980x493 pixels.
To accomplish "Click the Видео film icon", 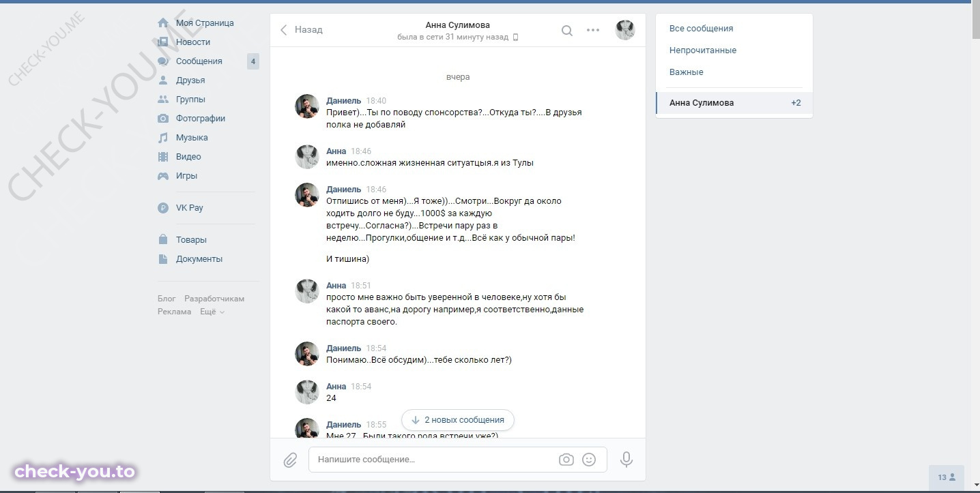I will [x=163, y=157].
